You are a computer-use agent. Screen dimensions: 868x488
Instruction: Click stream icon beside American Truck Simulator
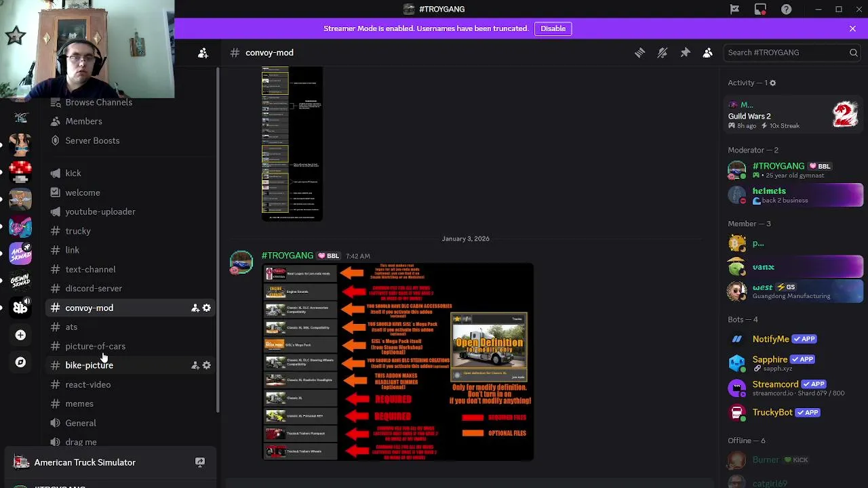(200, 462)
